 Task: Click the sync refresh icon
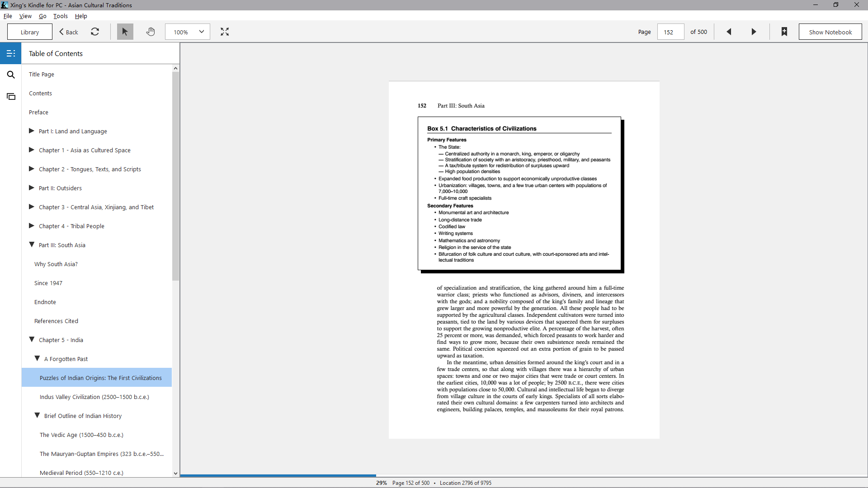(95, 32)
